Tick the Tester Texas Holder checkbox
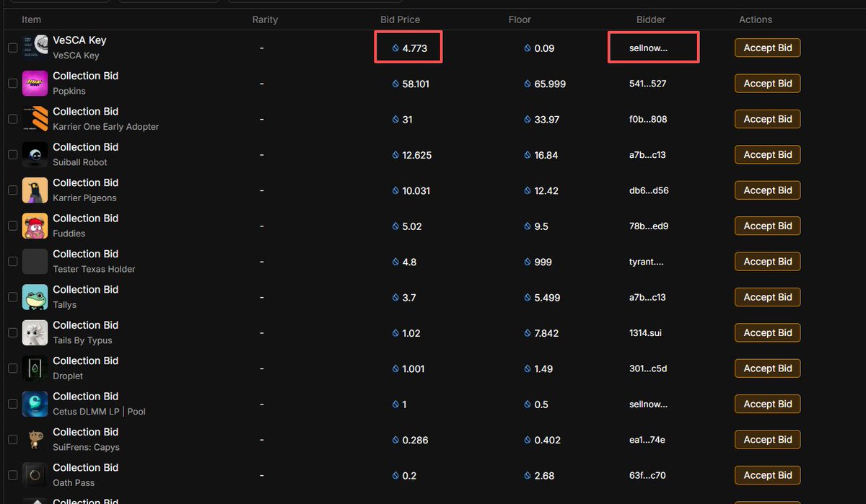 click(12, 262)
